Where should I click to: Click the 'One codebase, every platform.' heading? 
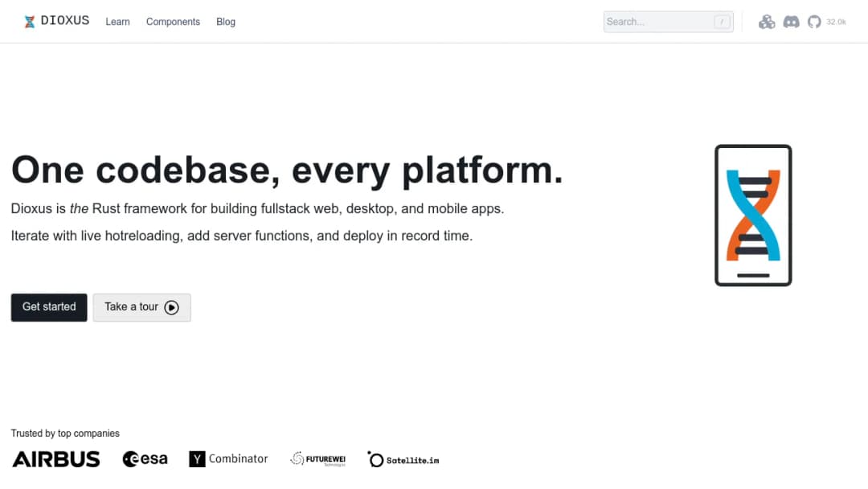(x=287, y=170)
